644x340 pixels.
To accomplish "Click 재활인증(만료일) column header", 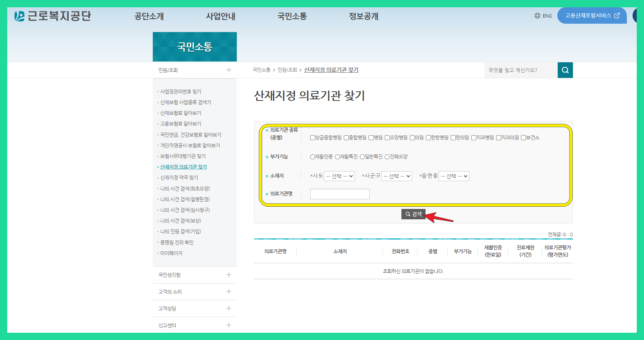I will tap(493, 251).
